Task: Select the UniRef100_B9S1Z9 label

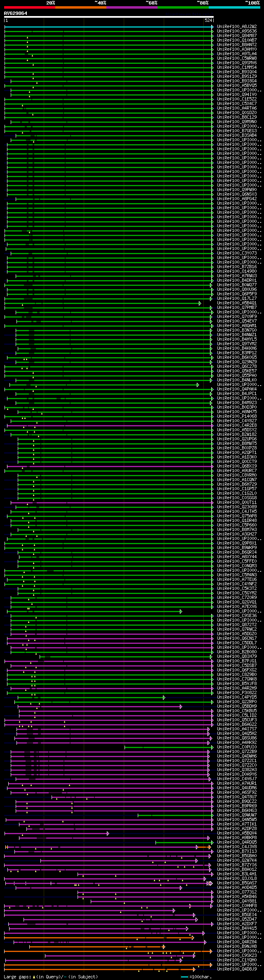Action: [237, 77]
